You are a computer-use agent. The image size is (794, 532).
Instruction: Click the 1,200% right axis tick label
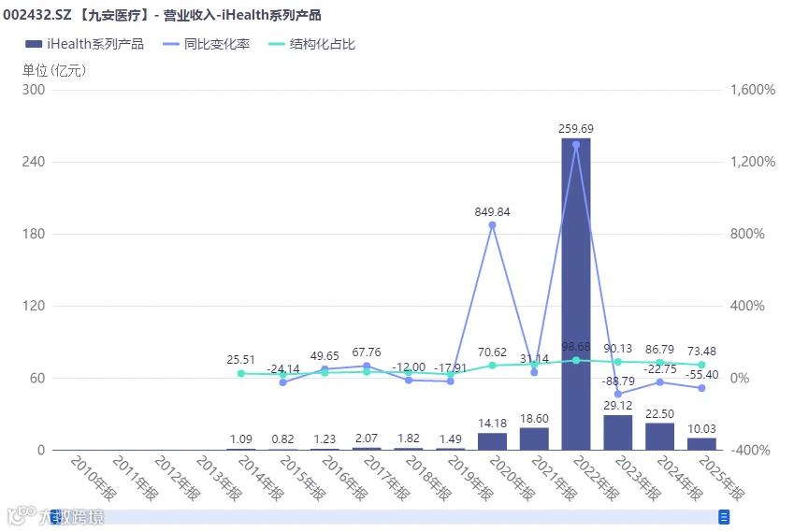pos(753,162)
